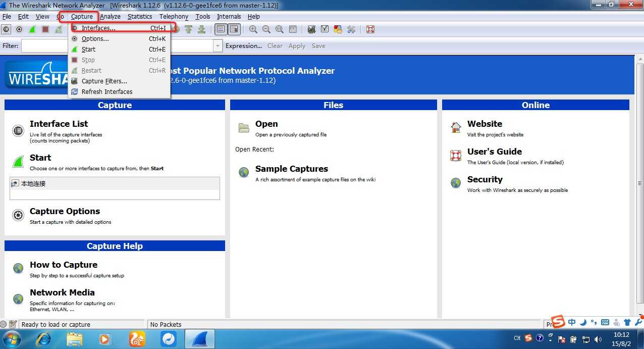Open Windows Explorer folder from the taskbar

pyautogui.click(x=75, y=338)
